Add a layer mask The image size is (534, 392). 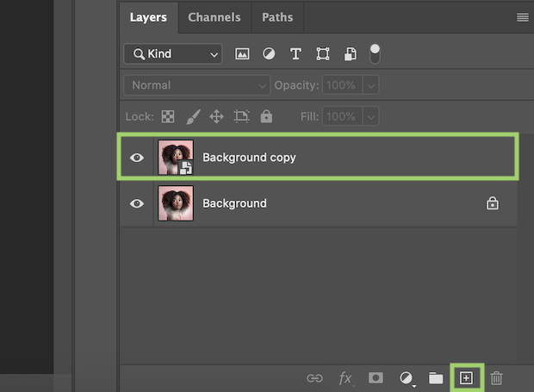point(376,377)
